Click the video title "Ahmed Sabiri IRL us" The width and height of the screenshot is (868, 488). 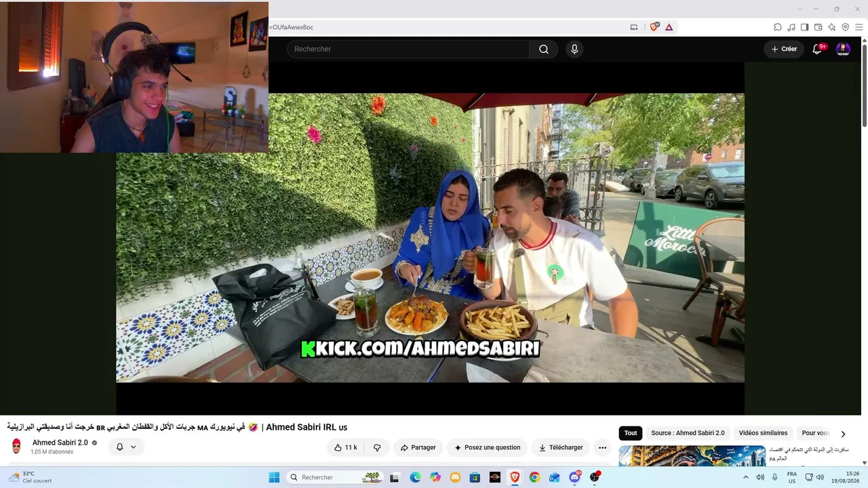[x=307, y=427]
